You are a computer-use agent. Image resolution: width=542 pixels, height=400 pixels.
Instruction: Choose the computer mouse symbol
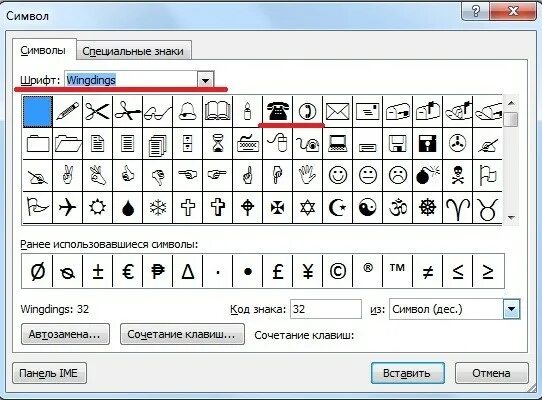pos(278,143)
